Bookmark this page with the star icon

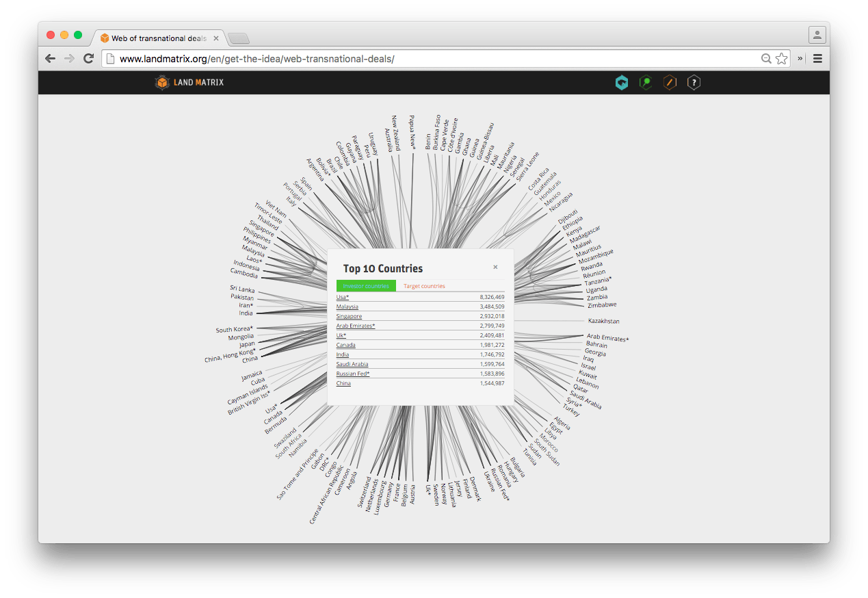[x=781, y=59]
